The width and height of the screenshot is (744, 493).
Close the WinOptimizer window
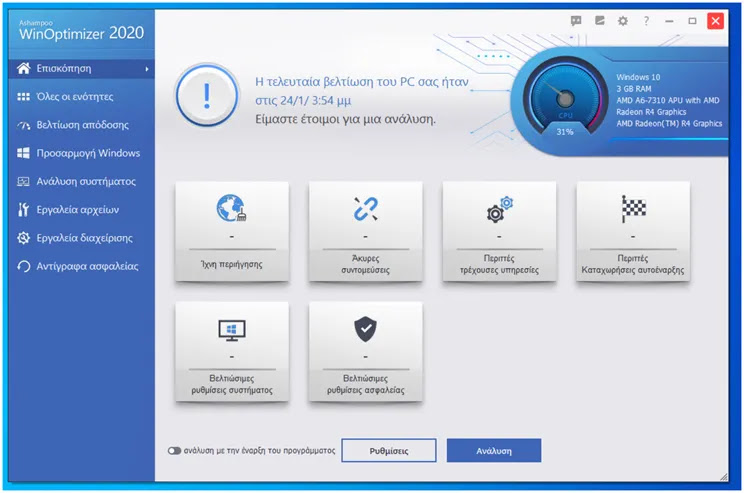click(x=716, y=21)
